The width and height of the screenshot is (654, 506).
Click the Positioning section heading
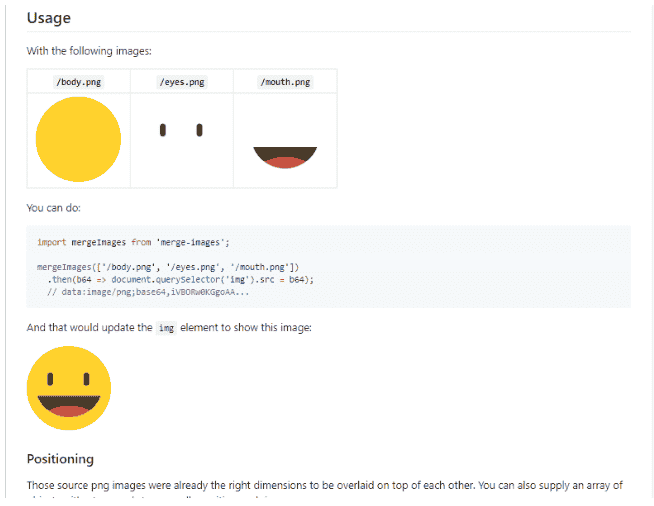click(x=60, y=459)
